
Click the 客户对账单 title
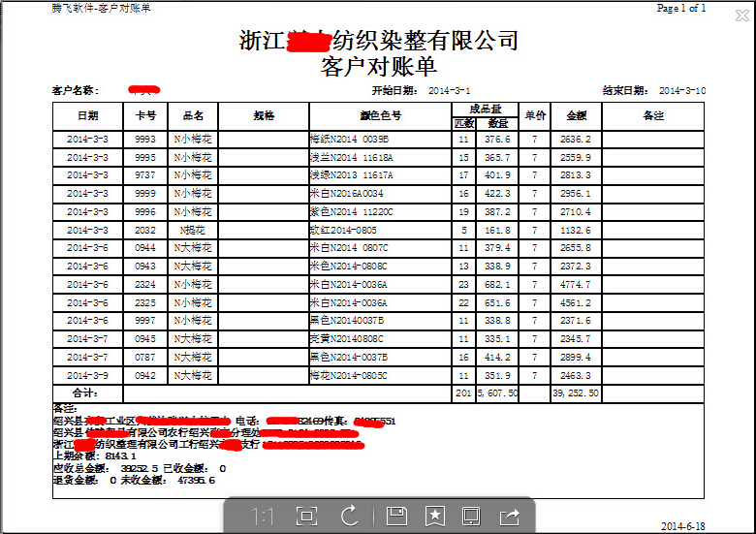[379, 67]
